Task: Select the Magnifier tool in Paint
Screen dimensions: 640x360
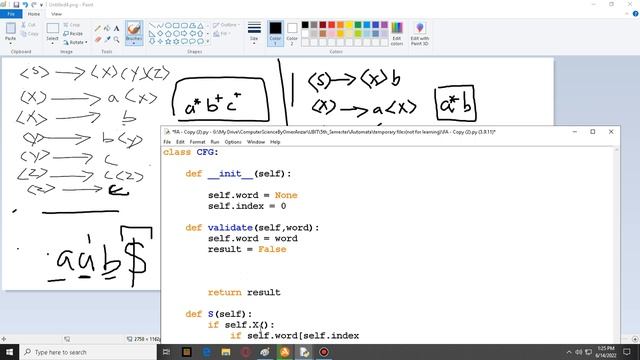Action: [116, 39]
